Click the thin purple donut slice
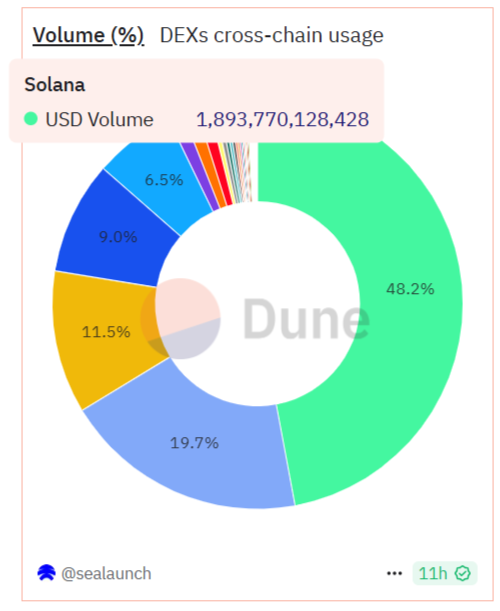This screenshot has width=500, height=611. 201,176
